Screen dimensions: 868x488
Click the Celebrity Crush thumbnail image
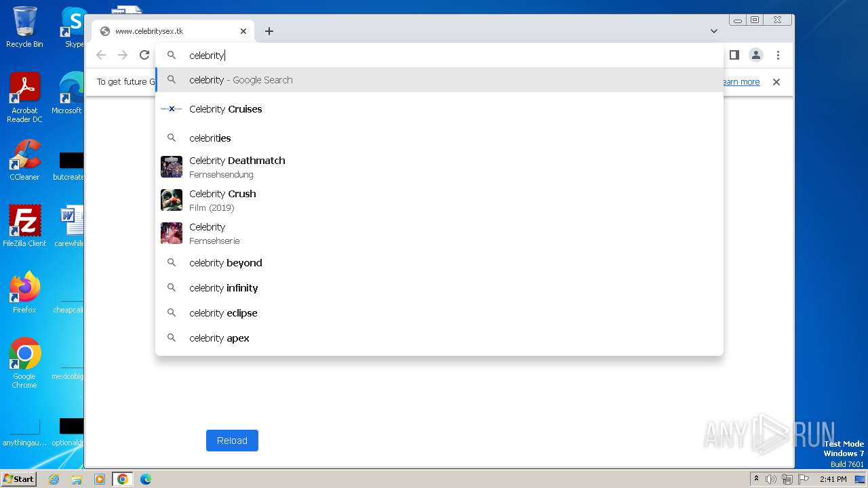pos(172,200)
